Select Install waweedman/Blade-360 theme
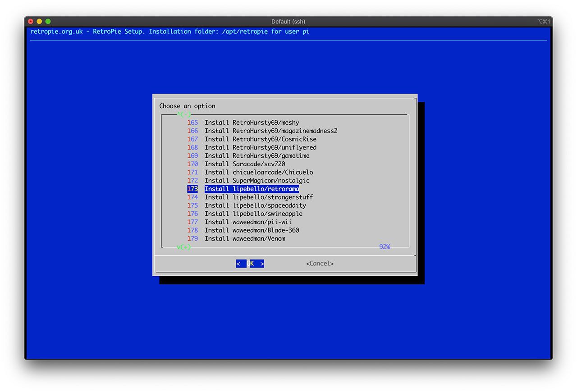This screenshot has height=392, width=577. pyautogui.click(x=252, y=230)
